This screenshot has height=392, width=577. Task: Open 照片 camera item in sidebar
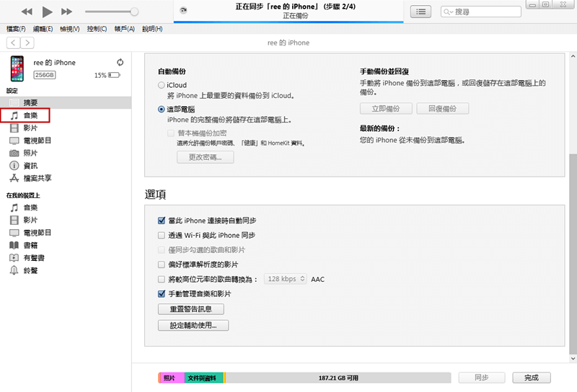tap(66, 153)
